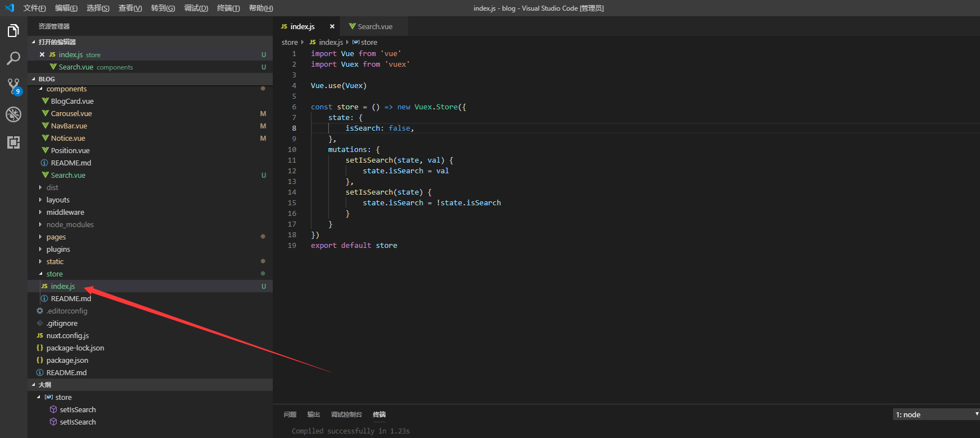
Task: Open the Search view in activity bar
Action: tap(13, 58)
